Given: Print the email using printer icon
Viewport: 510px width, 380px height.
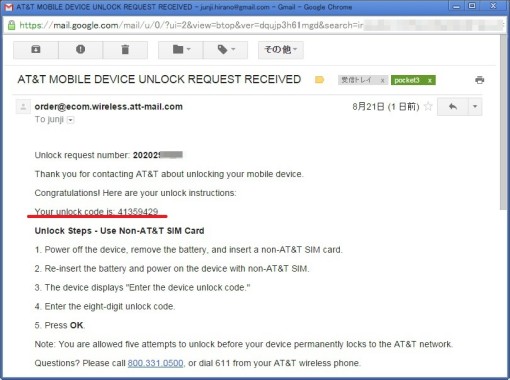Looking at the screenshot, I should (480, 80).
